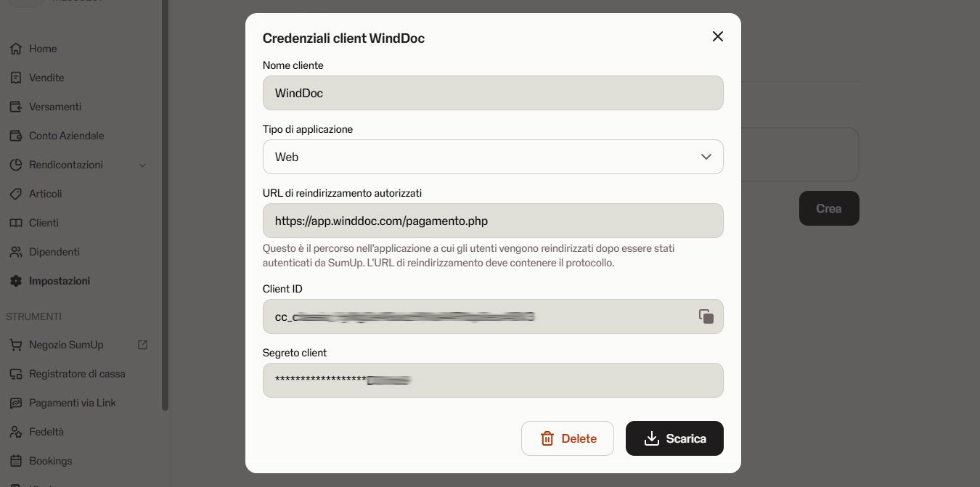Click the Bookings calendar icon
980x487 pixels.
[16, 461]
